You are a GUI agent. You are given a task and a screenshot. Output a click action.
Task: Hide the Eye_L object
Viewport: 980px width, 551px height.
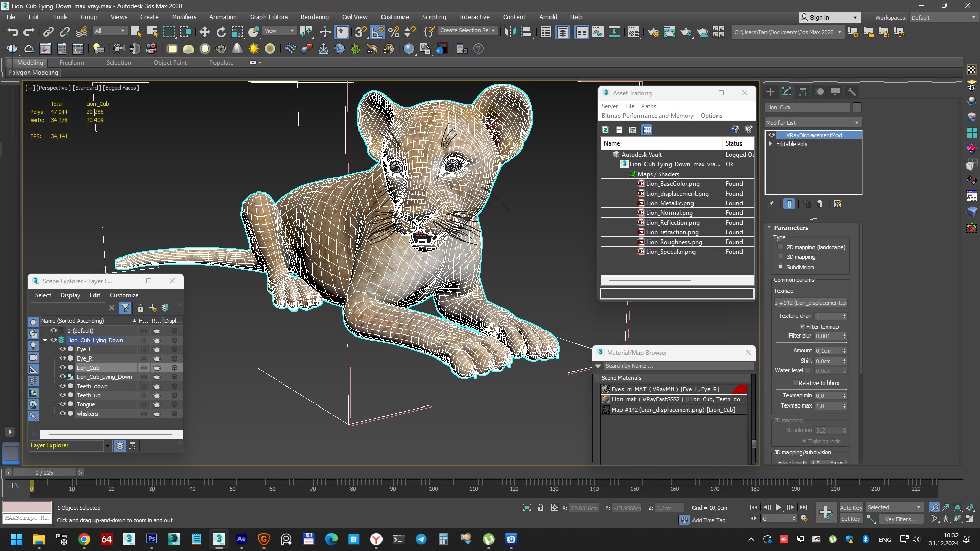(63, 349)
